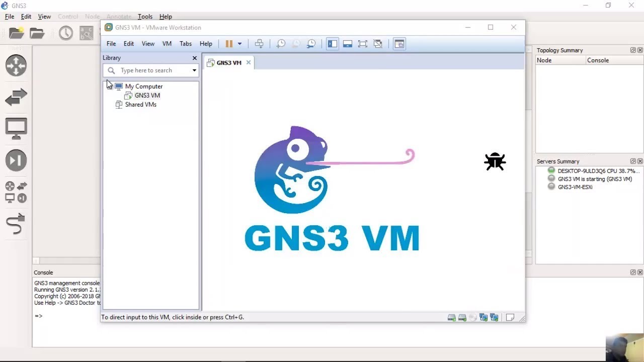
Task: Toggle the VMware library sidebar view
Action: click(333, 44)
